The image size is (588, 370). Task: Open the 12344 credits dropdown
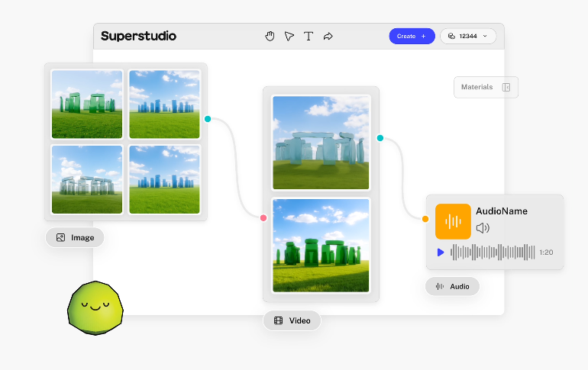coord(468,36)
